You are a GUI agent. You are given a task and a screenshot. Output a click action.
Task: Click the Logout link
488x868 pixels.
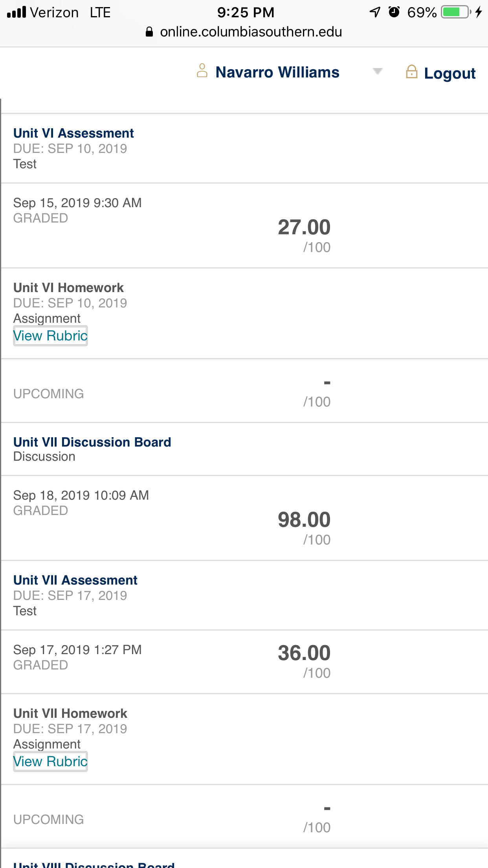point(449,73)
